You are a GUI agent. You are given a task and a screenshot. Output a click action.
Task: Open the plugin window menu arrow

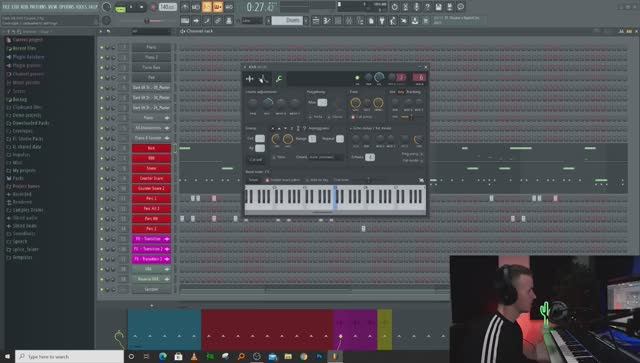[x=245, y=67]
